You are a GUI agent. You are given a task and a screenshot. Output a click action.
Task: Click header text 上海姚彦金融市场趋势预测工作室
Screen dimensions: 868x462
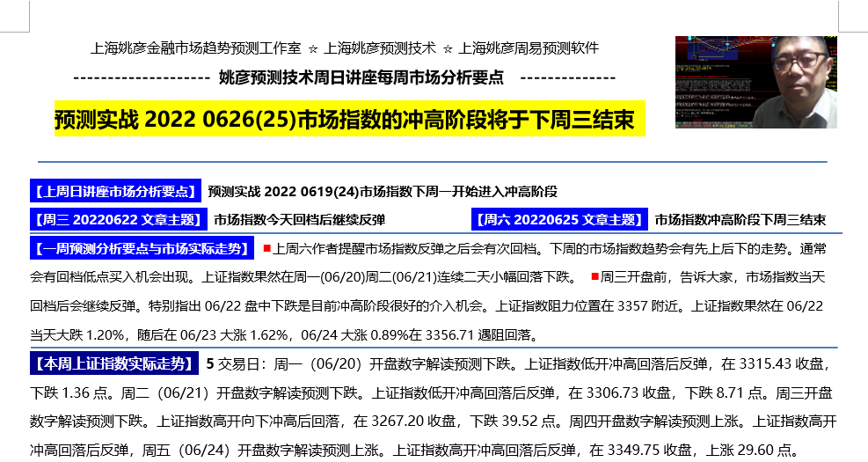click(x=195, y=48)
